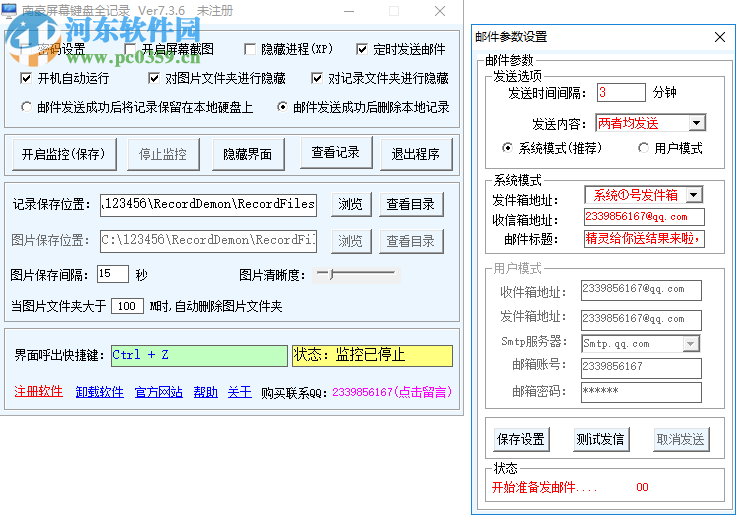Click 浏览 next to 记录保存位置
The image size is (749, 526).
tap(351, 204)
